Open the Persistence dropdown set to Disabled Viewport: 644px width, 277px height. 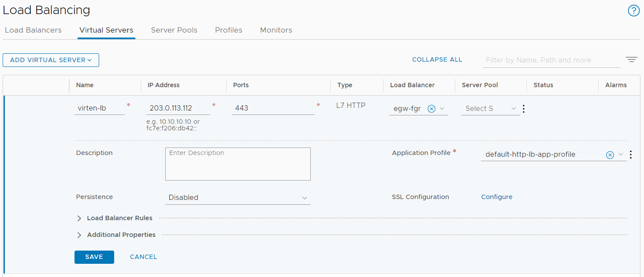click(x=238, y=197)
